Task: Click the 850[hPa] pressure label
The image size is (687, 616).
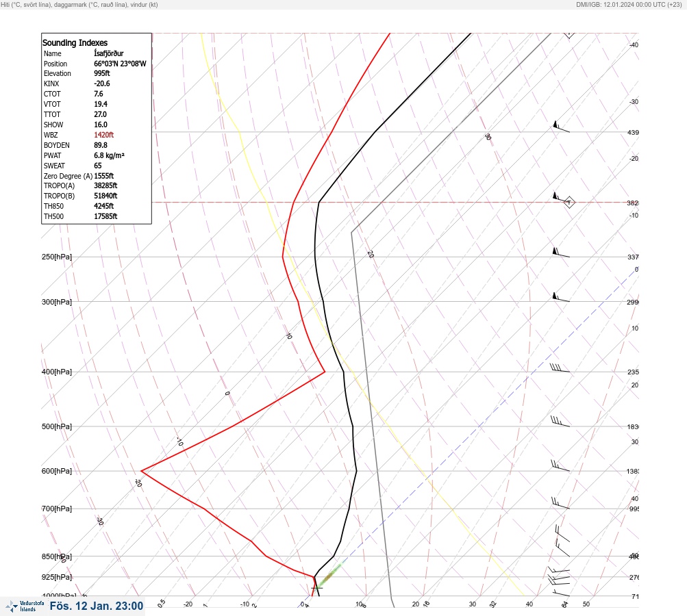Action: point(57,557)
